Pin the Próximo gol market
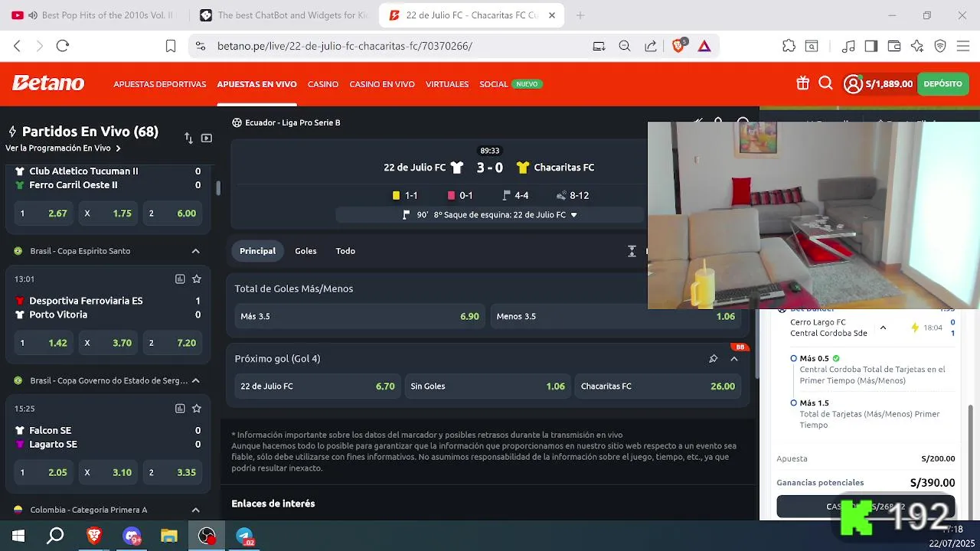Screen dimensions: 980x551 [713, 359]
